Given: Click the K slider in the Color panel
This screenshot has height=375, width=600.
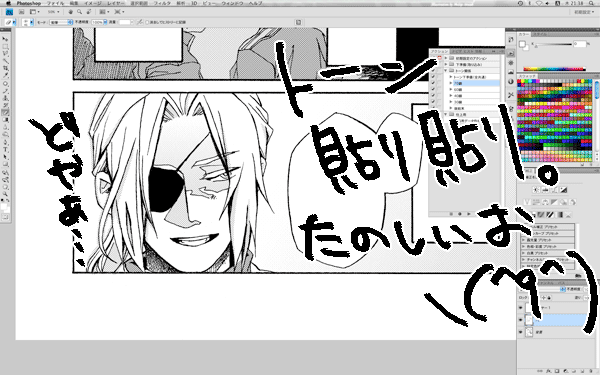Looking at the screenshot, I should coord(553,45).
